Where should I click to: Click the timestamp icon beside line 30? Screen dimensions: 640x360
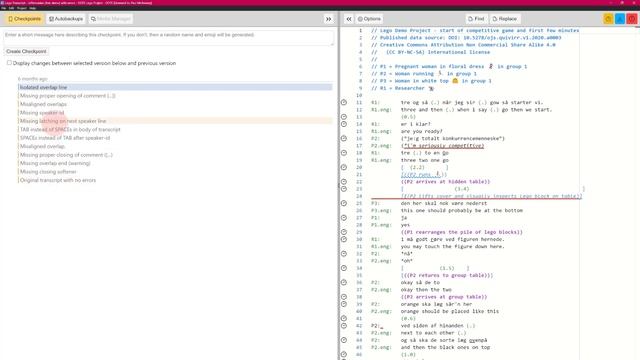point(344,239)
